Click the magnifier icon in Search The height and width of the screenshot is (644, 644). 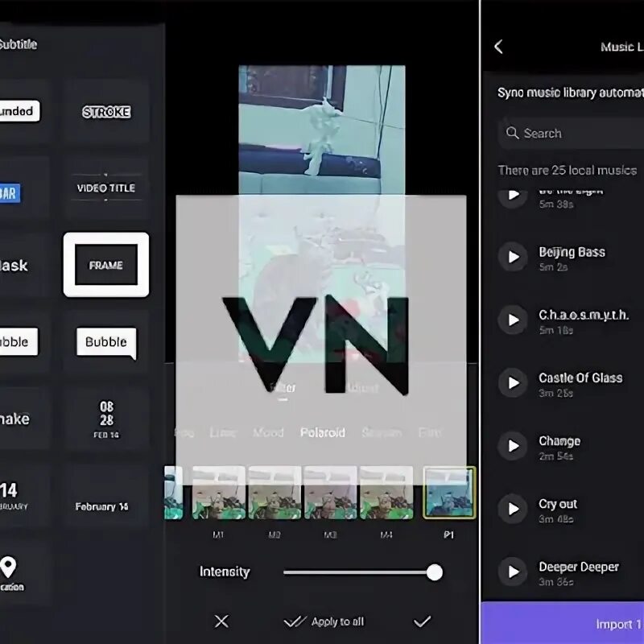pyautogui.click(x=512, y=133)
